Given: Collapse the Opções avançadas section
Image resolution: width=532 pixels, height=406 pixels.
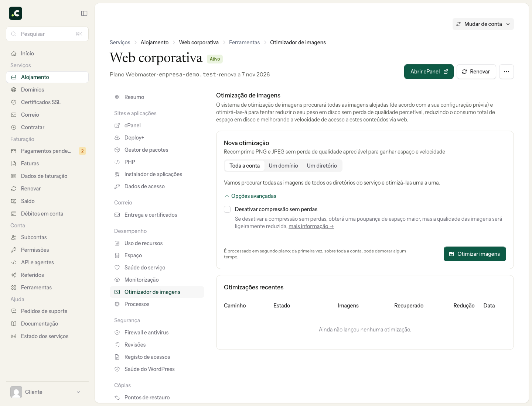Looking at the screenshot, I should (250, 196).
